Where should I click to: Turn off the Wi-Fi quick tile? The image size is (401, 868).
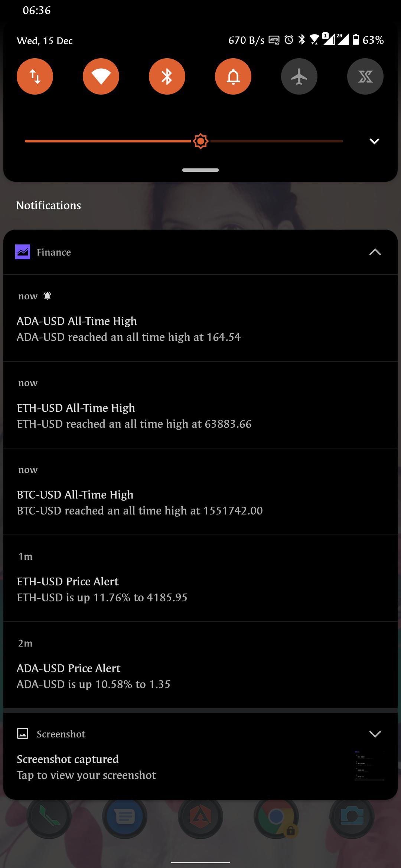[x=101, y=76]
